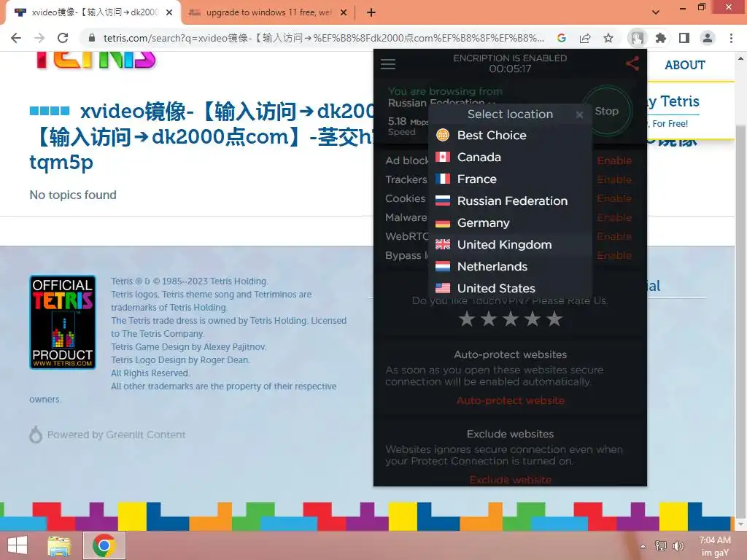Viewport: 747px width, 560px height.
Task: Click the Canada flag icon
Action: [443, 157]
